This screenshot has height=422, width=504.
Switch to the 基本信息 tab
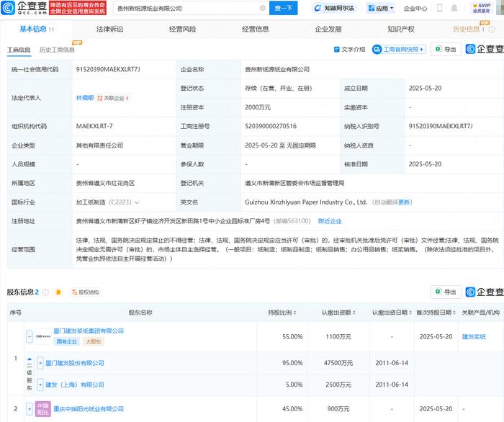[36, 30]
